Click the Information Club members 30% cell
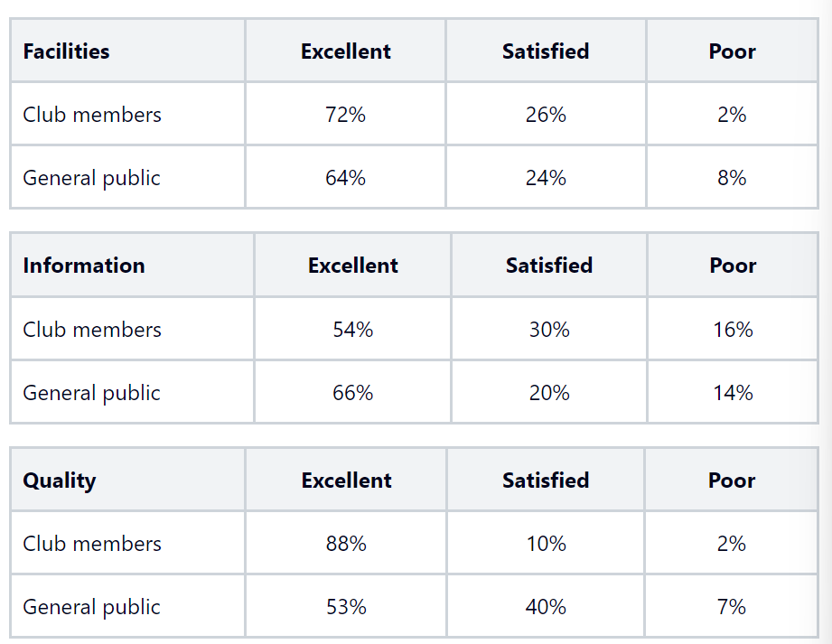This screenshot has width=832, height=644. point(549,330)
